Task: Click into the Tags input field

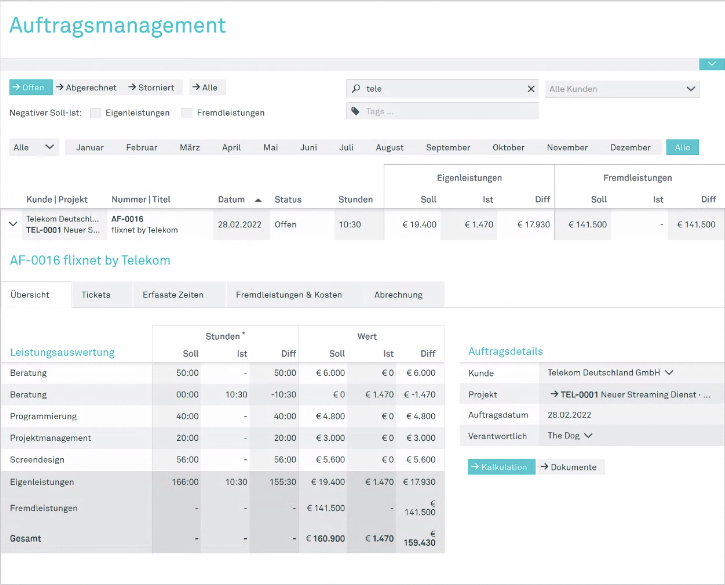Action: (x=442, y=111)
